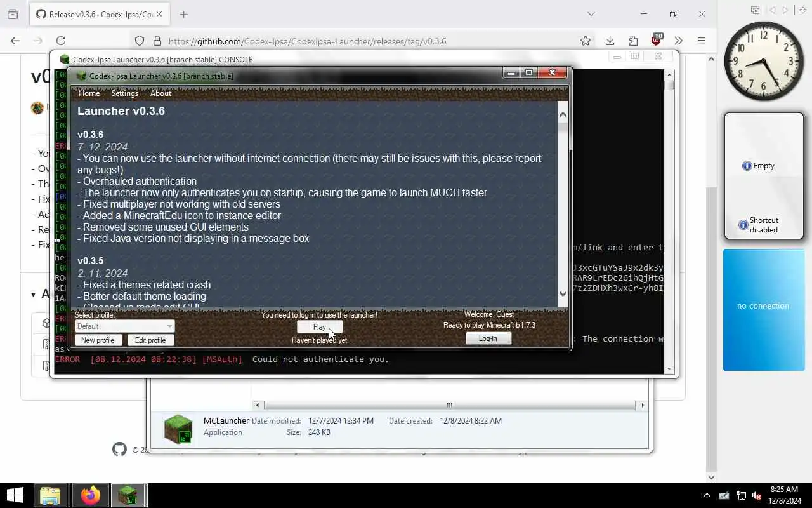Click the sidebar gadget add plus icon

(x=804, y=10)
